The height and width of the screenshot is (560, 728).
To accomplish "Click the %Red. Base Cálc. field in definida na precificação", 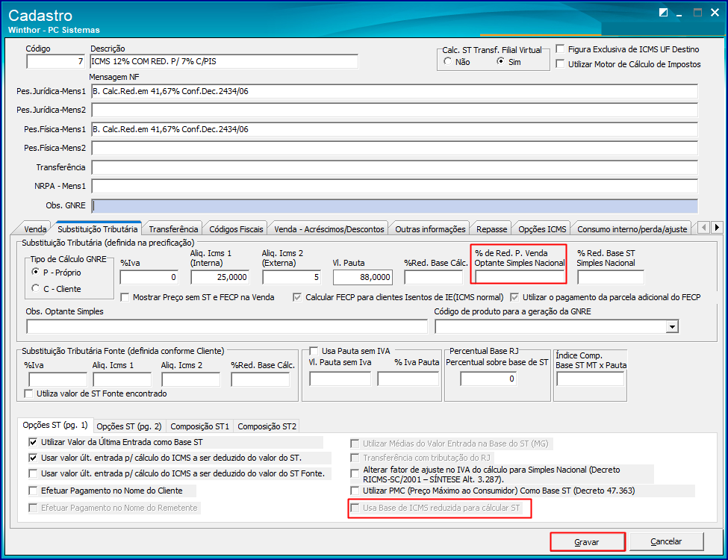I will (434, 277).
